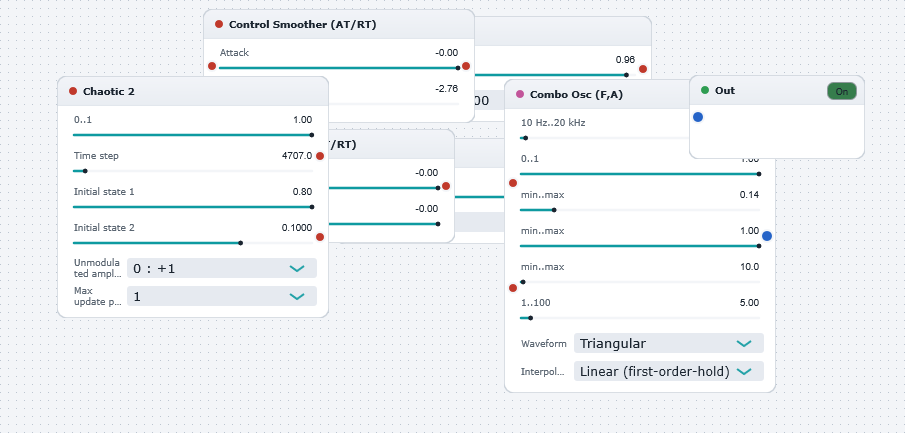Click the blue output port on Combo Osc
The image size is (905, 433).
point(766,236)
